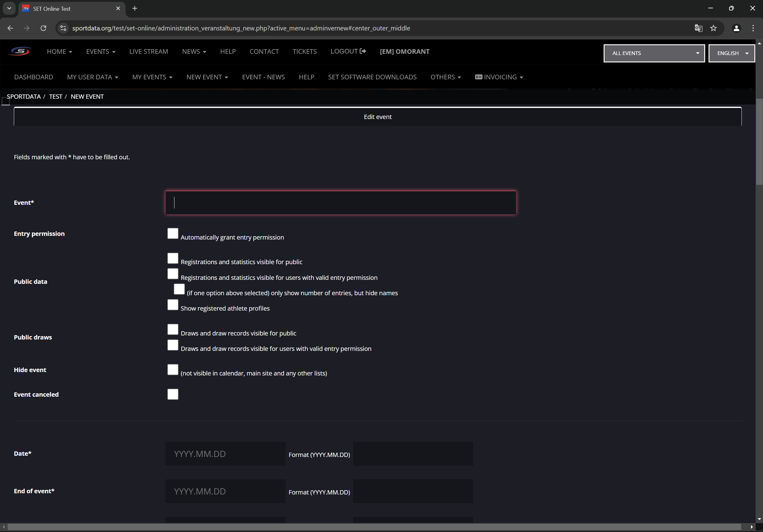Click the Date input field
Screen dimensions: 763x532
pos(225,454)
